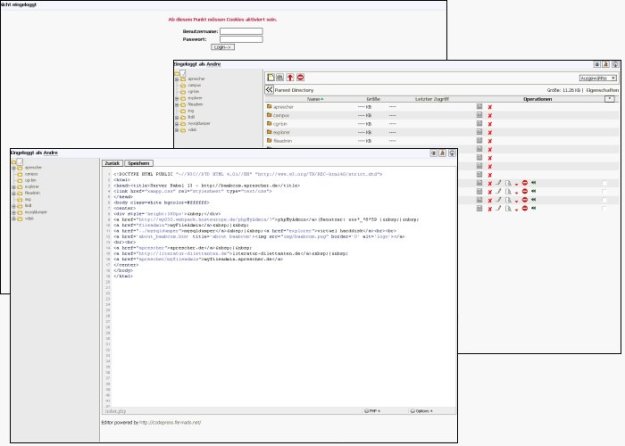Click the disk icon in the sprecher row
Screen dimensions: 625x446
[x=480, y=106]
